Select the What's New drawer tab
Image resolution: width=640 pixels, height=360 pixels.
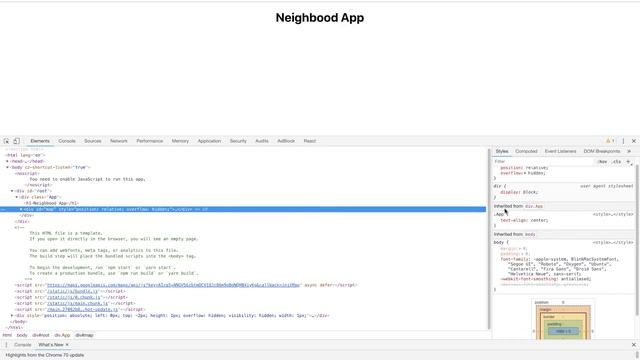coord(51,345)
